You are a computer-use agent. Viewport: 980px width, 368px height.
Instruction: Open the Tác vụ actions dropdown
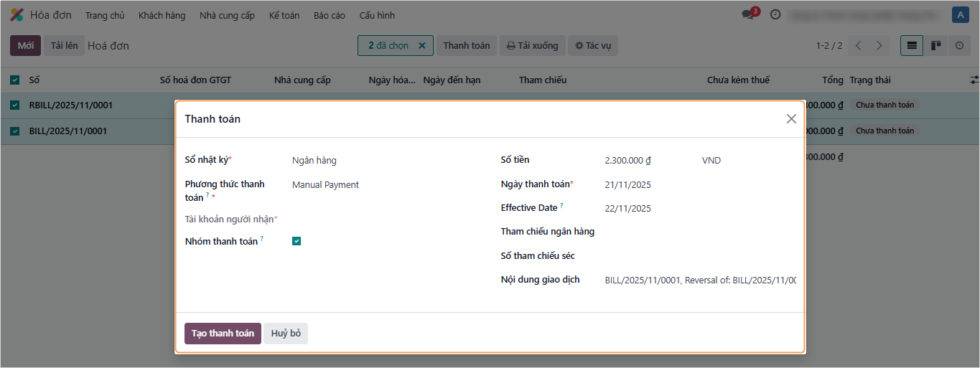tap(592, 45)
